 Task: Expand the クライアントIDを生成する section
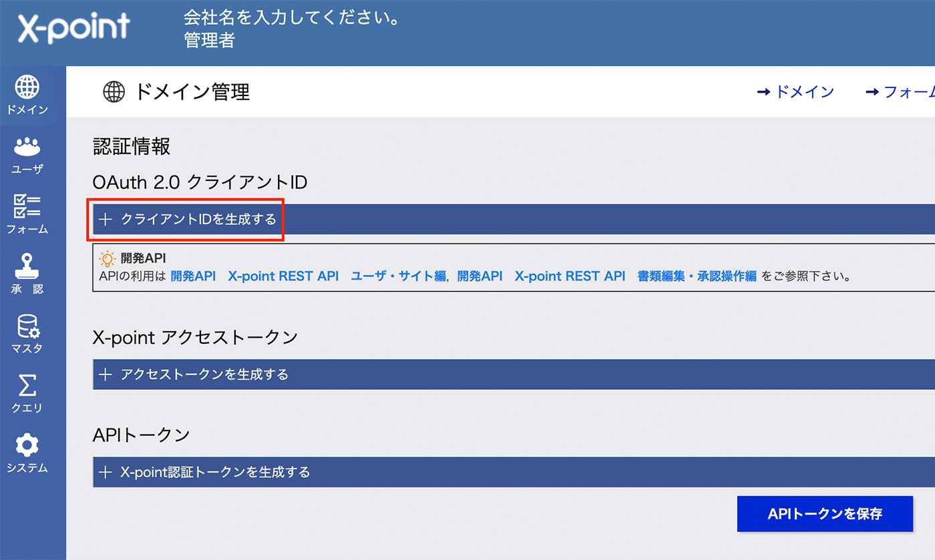[x=198, y=220]
